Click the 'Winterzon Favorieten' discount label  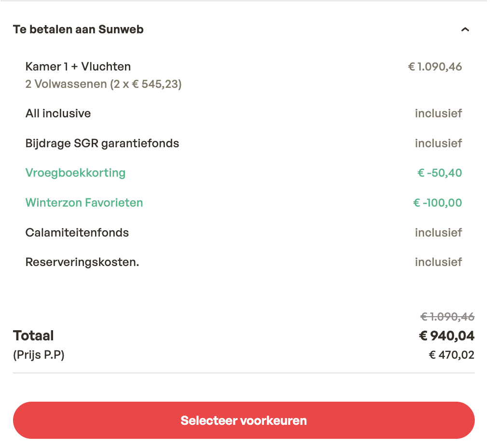(x=84, y=203)
